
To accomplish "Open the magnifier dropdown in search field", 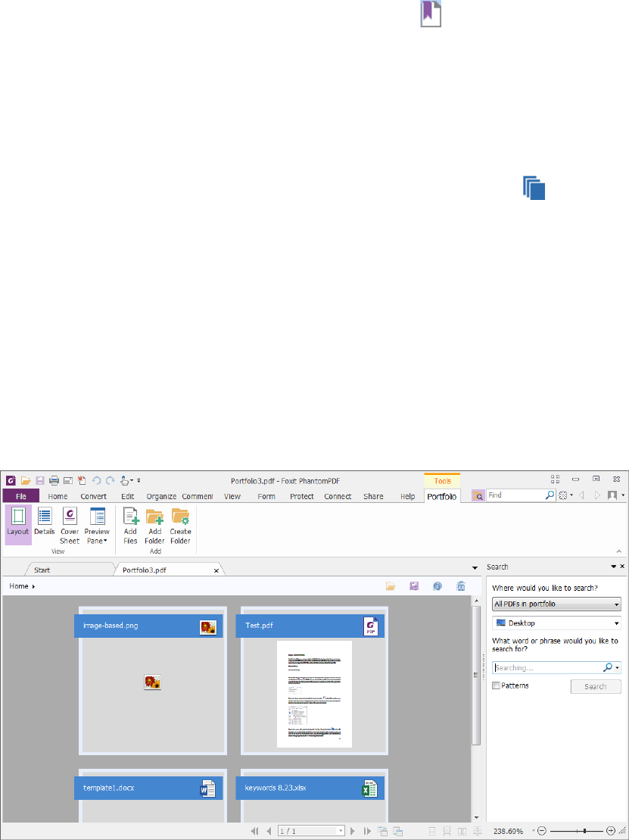I will tap(618, 668).
